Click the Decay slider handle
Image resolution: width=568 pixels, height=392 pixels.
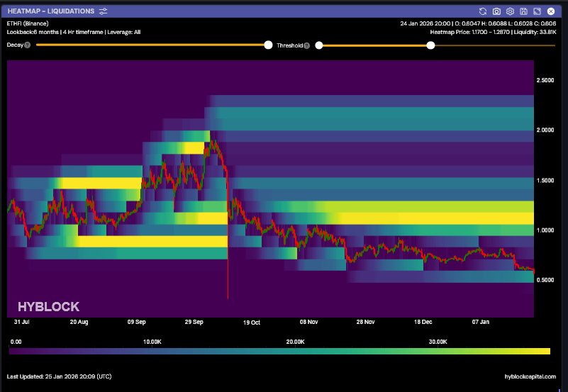coord(268,45)
